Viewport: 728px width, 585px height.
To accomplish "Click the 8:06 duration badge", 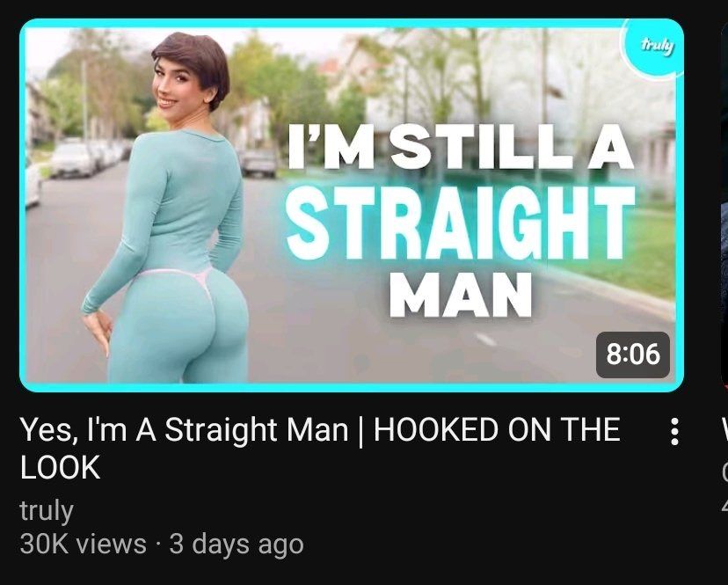I will pos(633,355).
